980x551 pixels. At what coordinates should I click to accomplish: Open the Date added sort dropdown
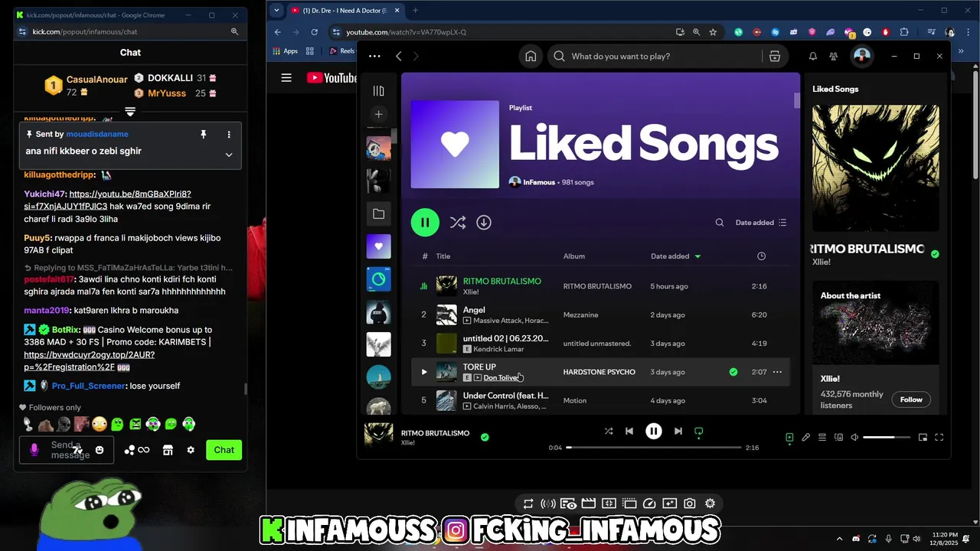click(x=761, y=223)
